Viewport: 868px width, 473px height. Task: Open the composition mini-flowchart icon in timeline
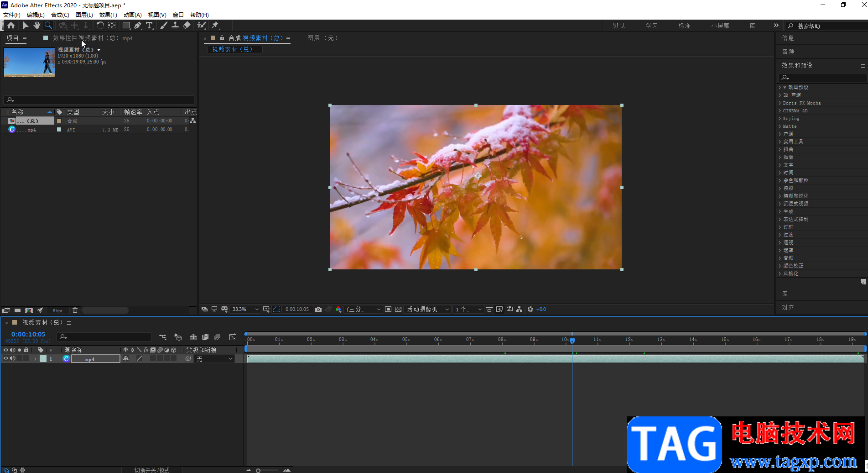pyautogui.click(x=162, y=337)
